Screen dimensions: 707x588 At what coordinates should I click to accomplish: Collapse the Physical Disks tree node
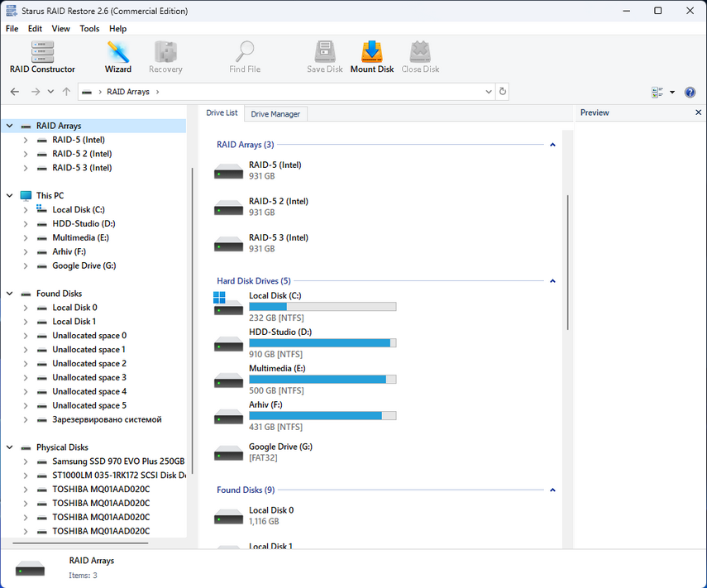pos(9,447)
